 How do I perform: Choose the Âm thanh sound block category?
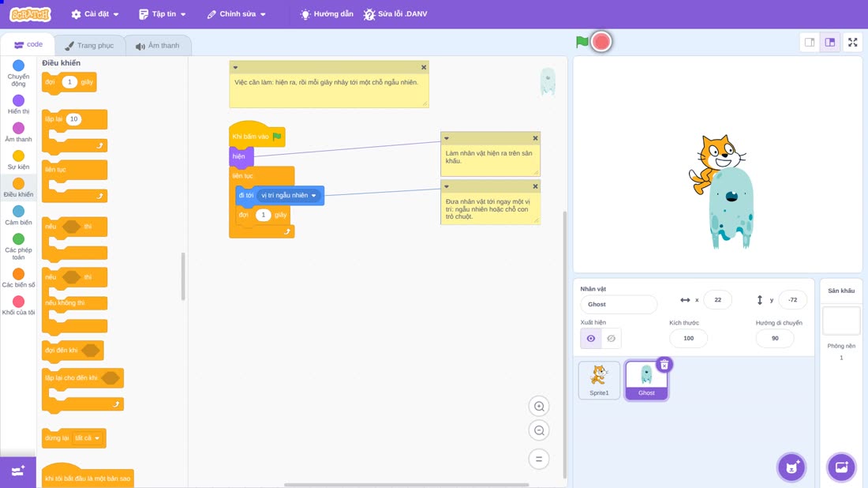pyautogui.click(x=18, y=133)
